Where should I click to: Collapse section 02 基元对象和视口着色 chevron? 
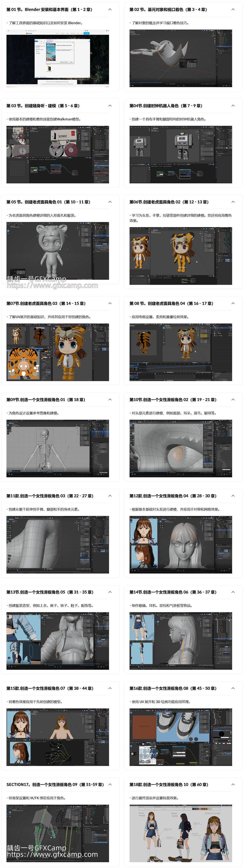click(x=233, y=9)
